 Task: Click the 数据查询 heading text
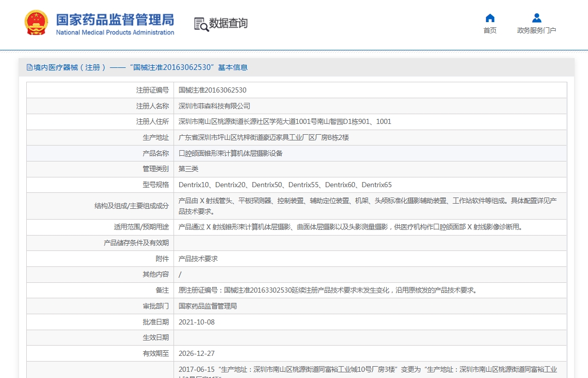coord(229,23)
